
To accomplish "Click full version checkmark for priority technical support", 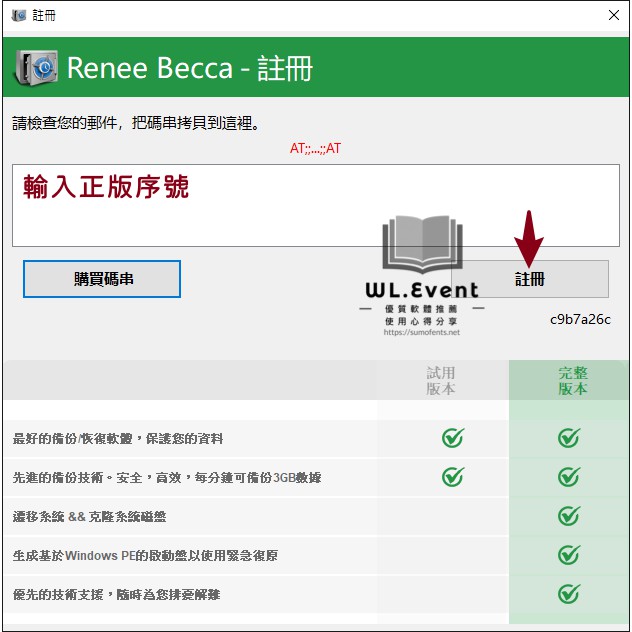I will pyautogui.click(x=569, y=594).
